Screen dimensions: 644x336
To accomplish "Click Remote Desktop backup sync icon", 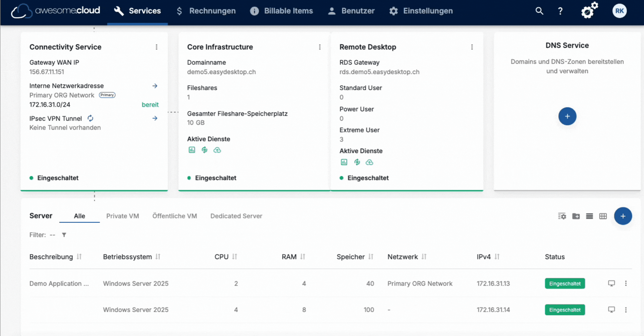I will tap(357, 162).
